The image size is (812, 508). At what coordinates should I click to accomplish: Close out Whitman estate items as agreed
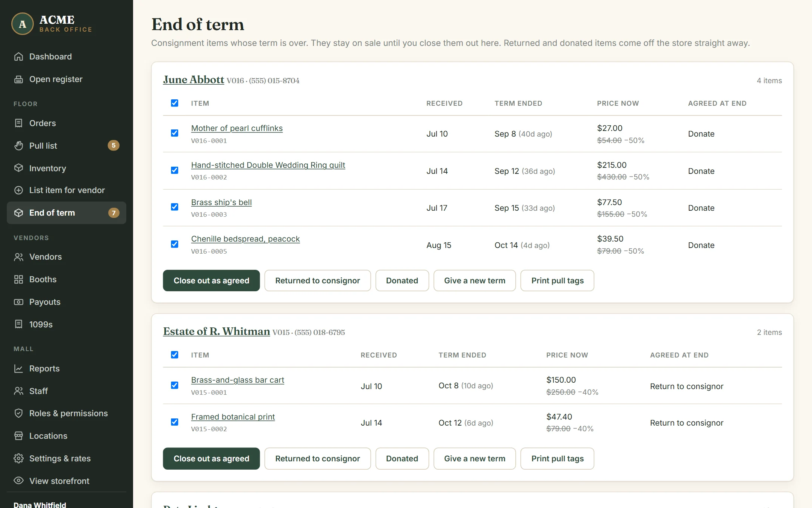(211, 458)
